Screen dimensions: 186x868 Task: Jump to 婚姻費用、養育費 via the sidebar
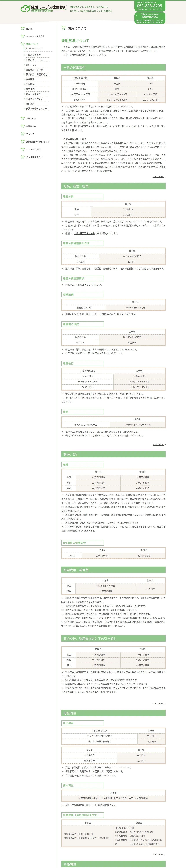34,70
